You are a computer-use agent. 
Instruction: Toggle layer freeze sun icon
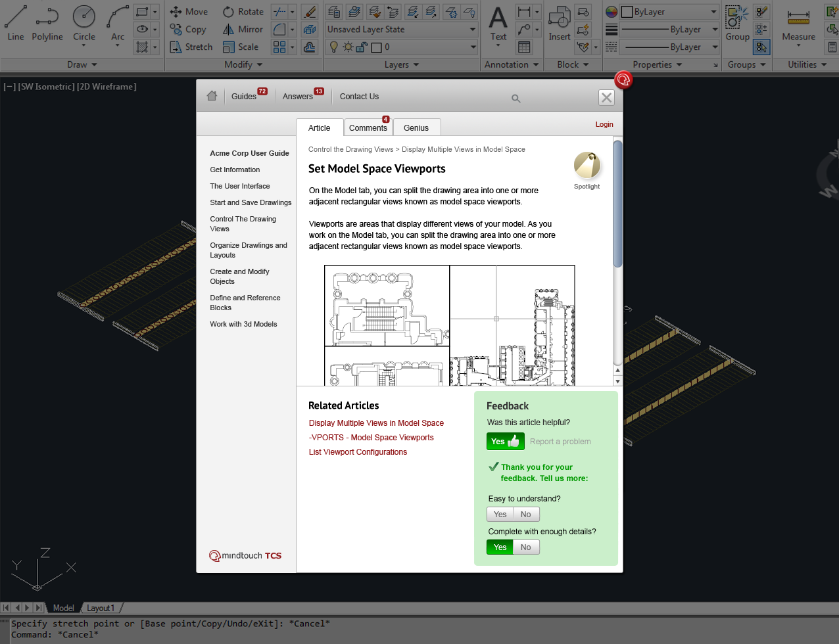348,47
